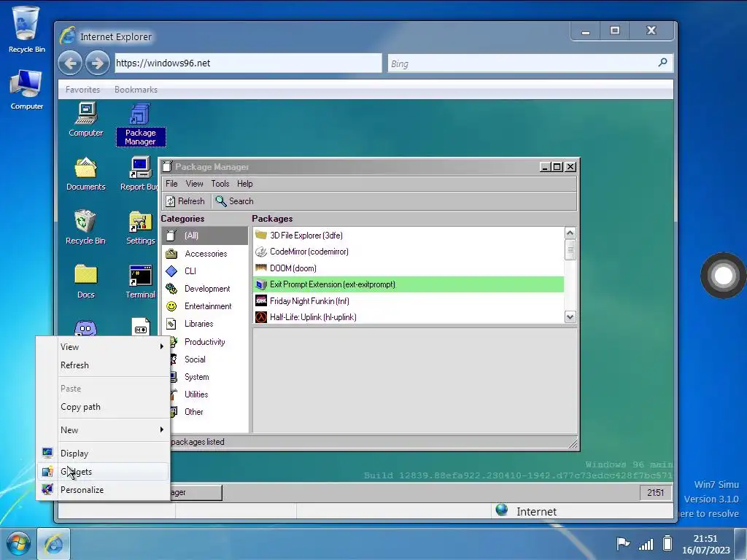Open View menu in Package Manager
This screenshot has height=560, width=747.
[x=194, y=184]
